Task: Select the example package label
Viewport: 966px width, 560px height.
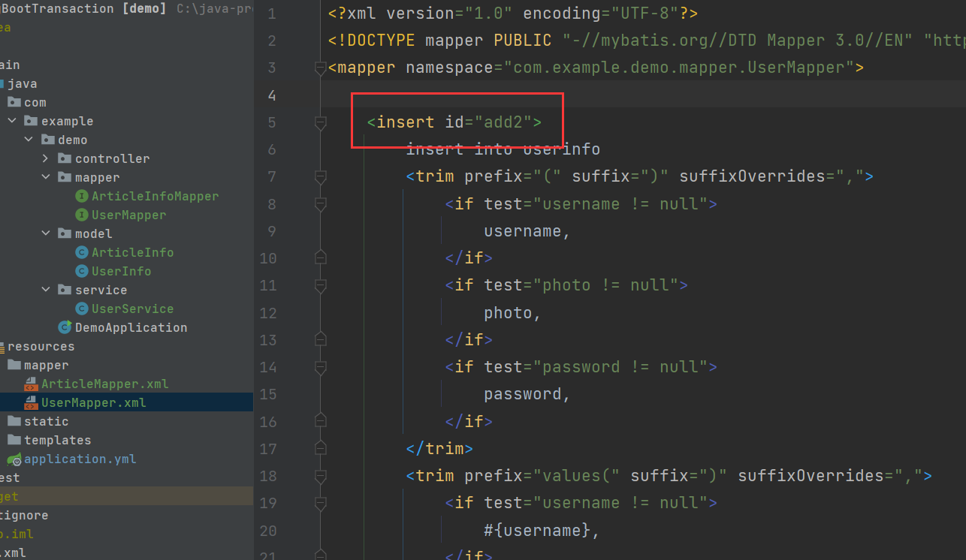Action: 68,121
